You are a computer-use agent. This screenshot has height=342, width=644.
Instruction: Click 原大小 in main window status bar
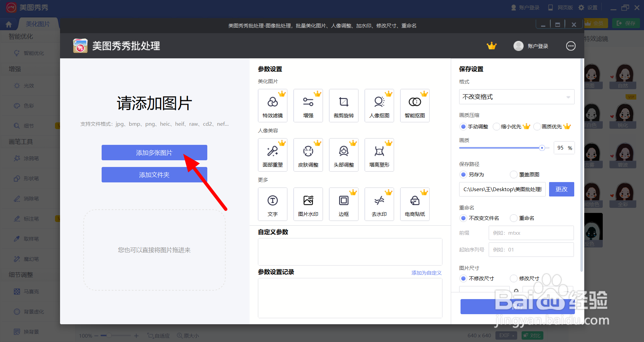(188, 336)
